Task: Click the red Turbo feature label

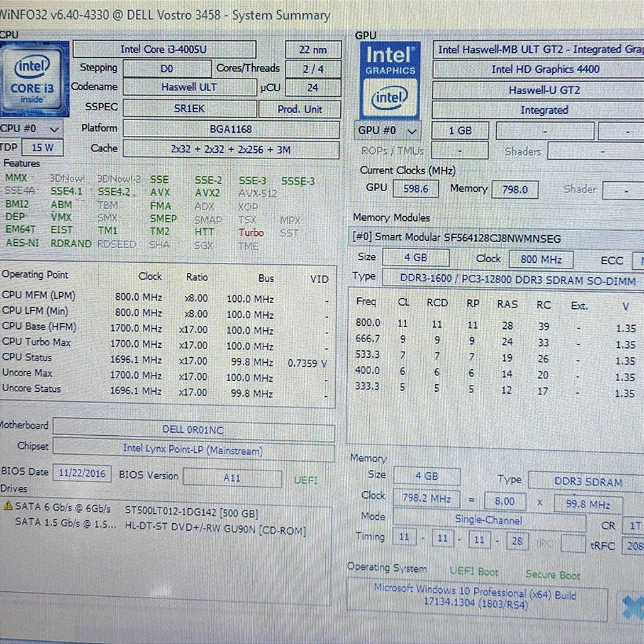Action: click(252, 233)
